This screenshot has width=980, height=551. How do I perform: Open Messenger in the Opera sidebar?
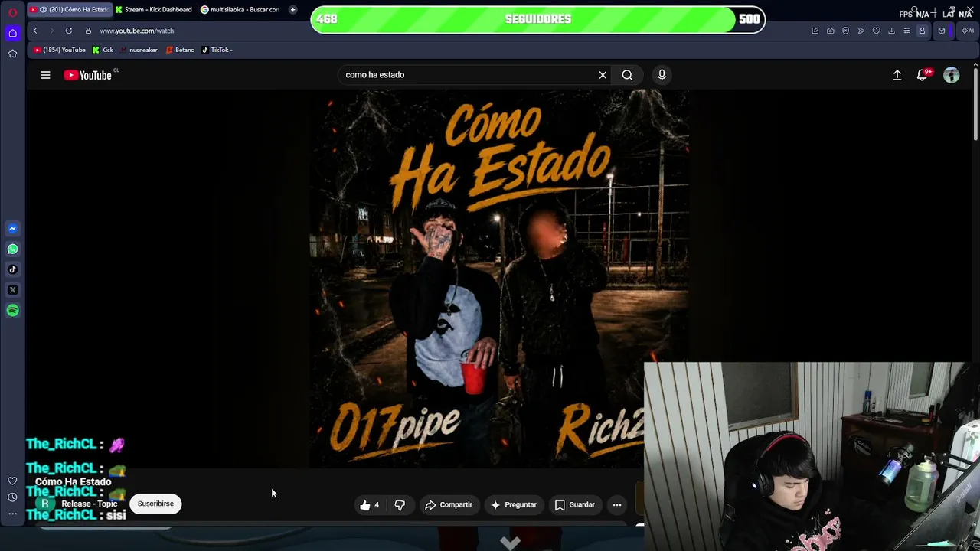(12, 228)
